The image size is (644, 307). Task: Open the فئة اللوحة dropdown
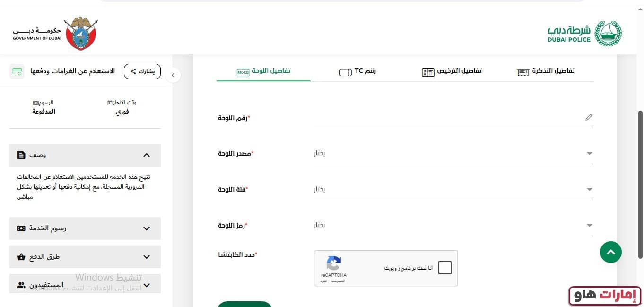pyautogui.click(x=453, y=189)
